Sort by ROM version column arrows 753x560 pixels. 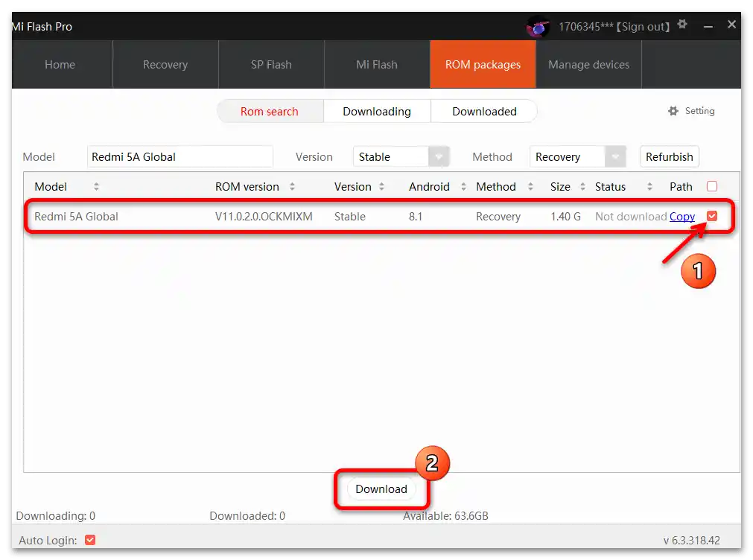(292, 187)
